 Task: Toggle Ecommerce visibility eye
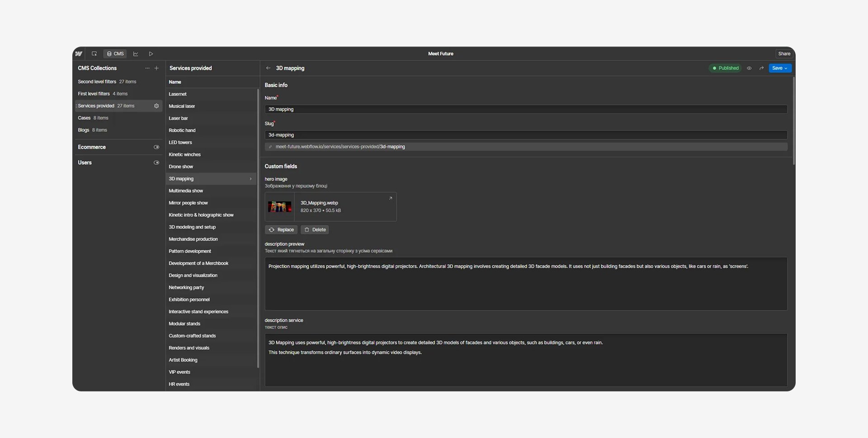156,147
